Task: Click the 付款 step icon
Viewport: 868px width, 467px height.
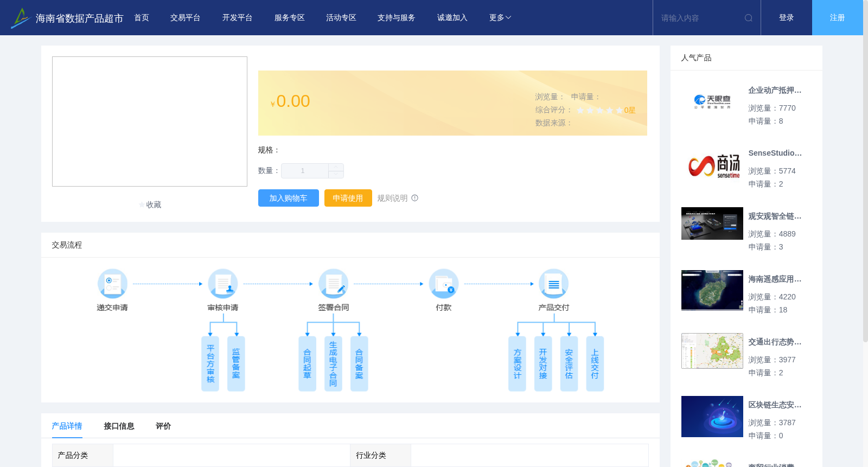Action: pyautogui.click(x=444, y=284)
